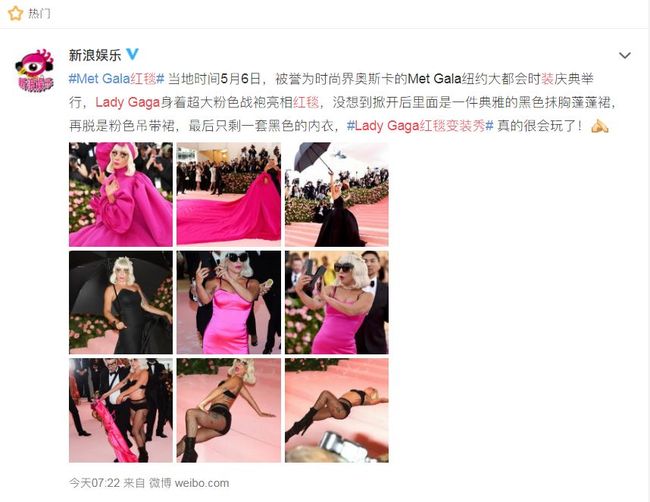Image resolution: width=650 pixels, height=502 pixels.
Task: Open last photo lying on the stairs
Action: point(337,410)
